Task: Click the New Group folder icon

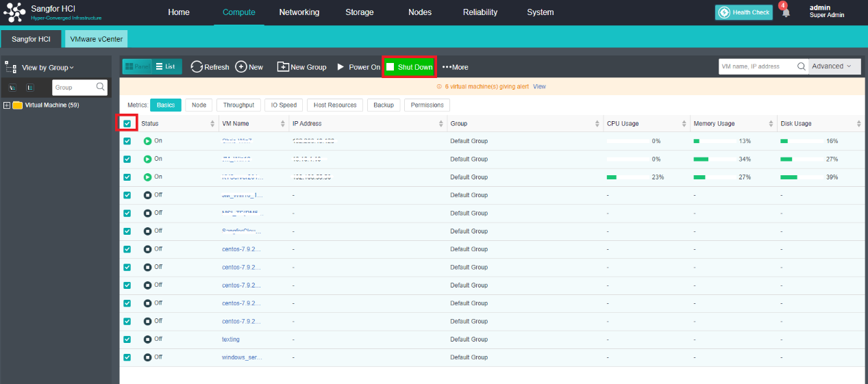Action: click(283, 67)
